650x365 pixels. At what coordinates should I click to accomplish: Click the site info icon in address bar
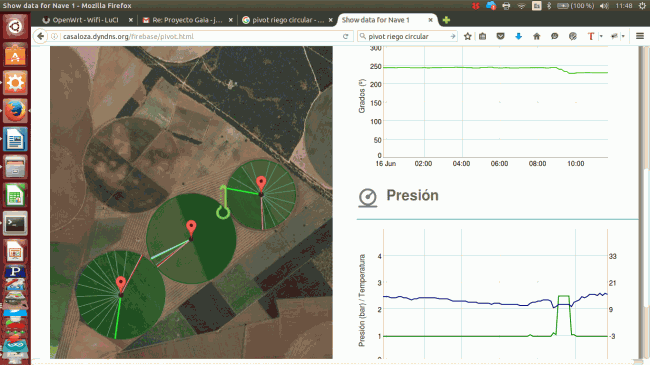tap(54, 36)
